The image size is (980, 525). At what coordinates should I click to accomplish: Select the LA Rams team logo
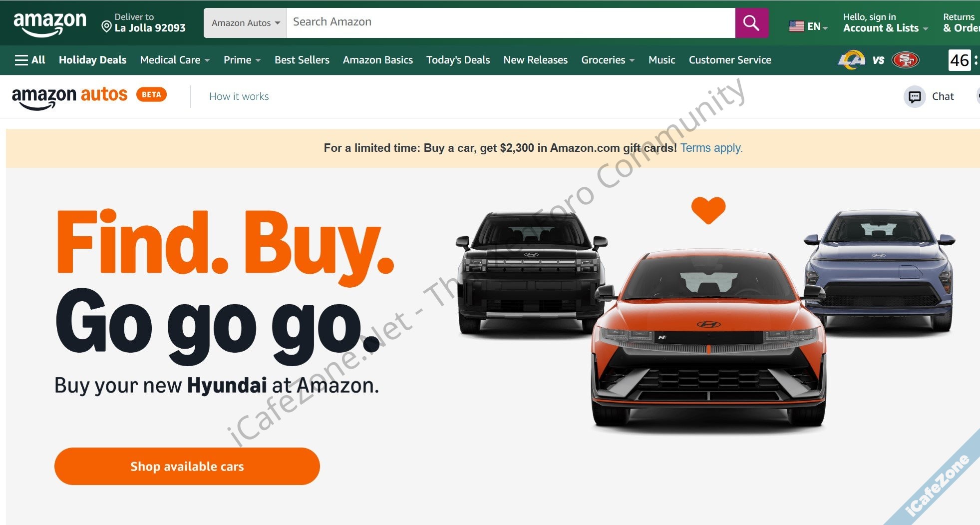pyautogui.click(x=851, y=60)
